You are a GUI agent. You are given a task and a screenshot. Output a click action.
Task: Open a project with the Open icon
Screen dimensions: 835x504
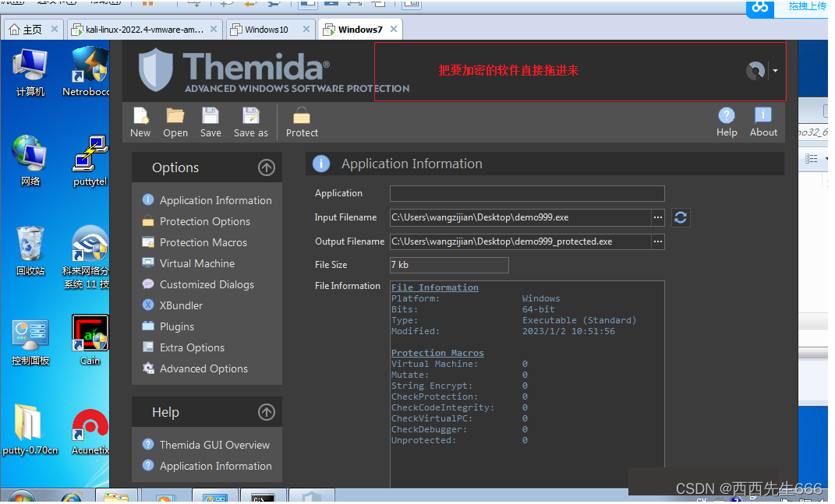[x=175, y=122]
